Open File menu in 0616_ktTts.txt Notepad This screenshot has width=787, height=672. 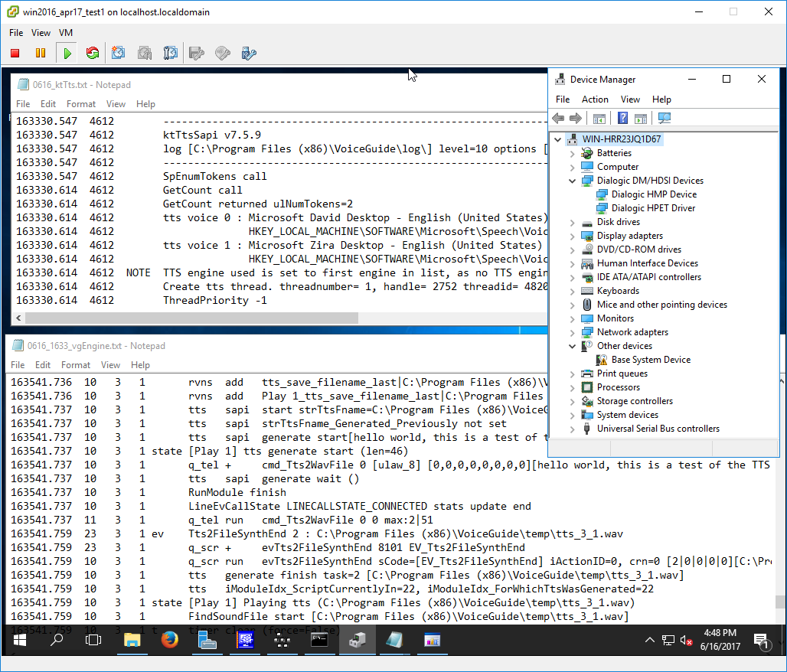(x=23, y=104)
